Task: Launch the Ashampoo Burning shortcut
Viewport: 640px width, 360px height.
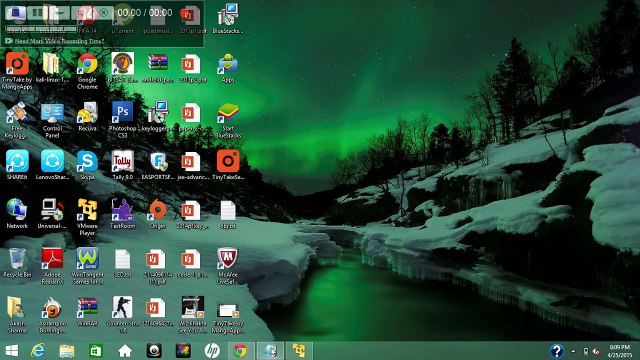Action: click(x=52, y=314)
